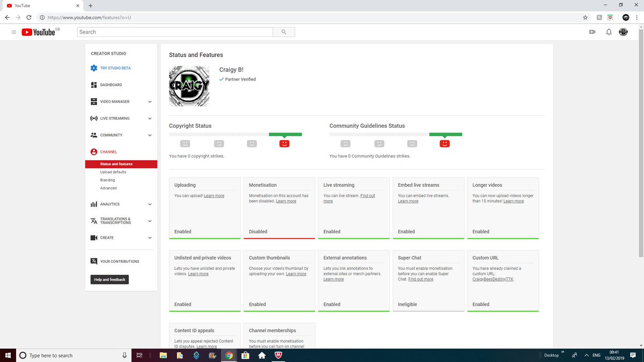Open the channel avatar account menu
The image size is (644, 362).
623,32
